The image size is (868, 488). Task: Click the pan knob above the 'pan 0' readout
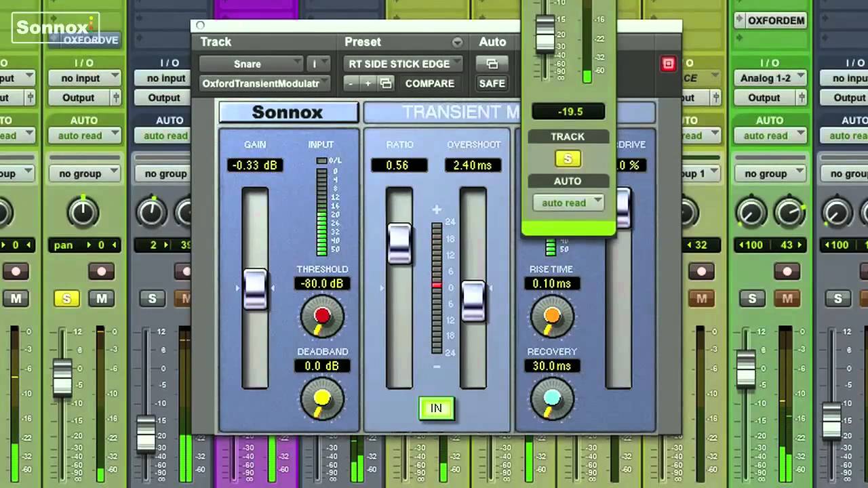pyautogui.click(x=83, y=211)
